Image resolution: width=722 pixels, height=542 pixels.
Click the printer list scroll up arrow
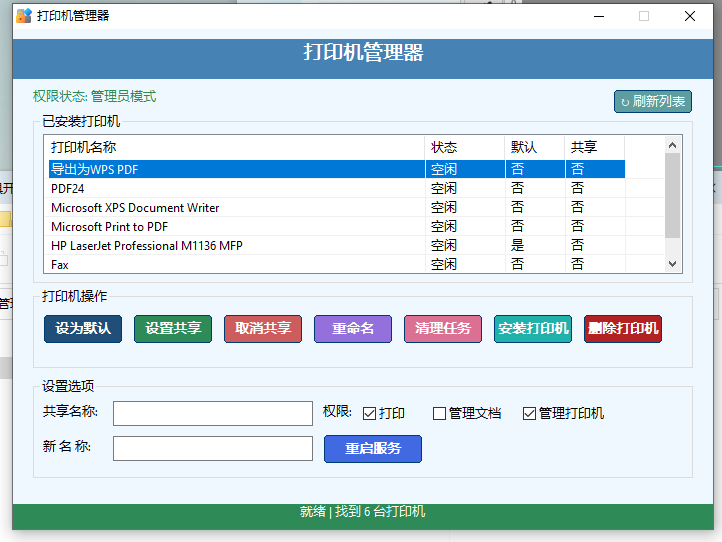672,146
